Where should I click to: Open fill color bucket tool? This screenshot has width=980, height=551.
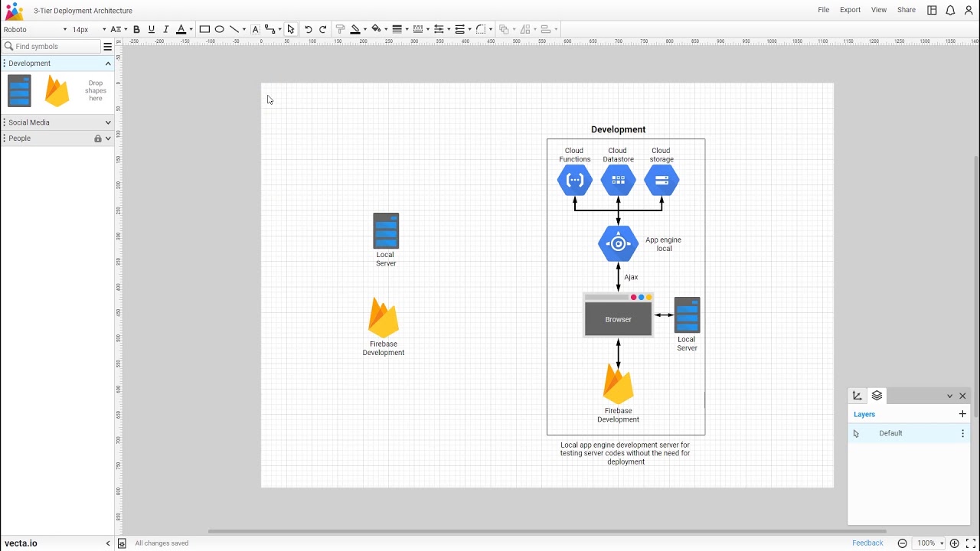click(376, 29)
